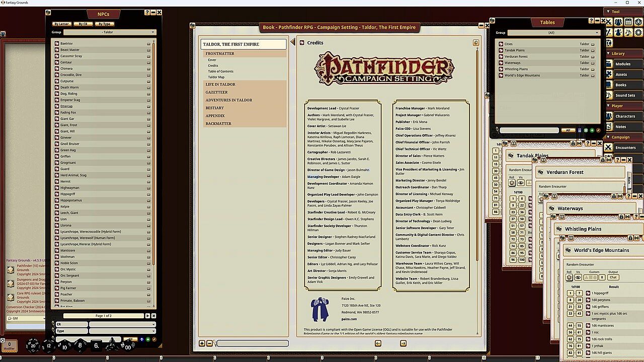Expand the Gazetteer chapter in book index

coord(216,93)
